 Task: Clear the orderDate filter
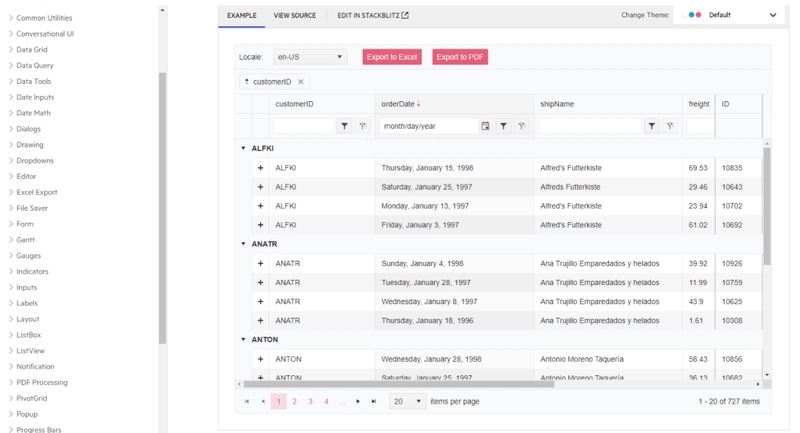click(x=521, y=126)
